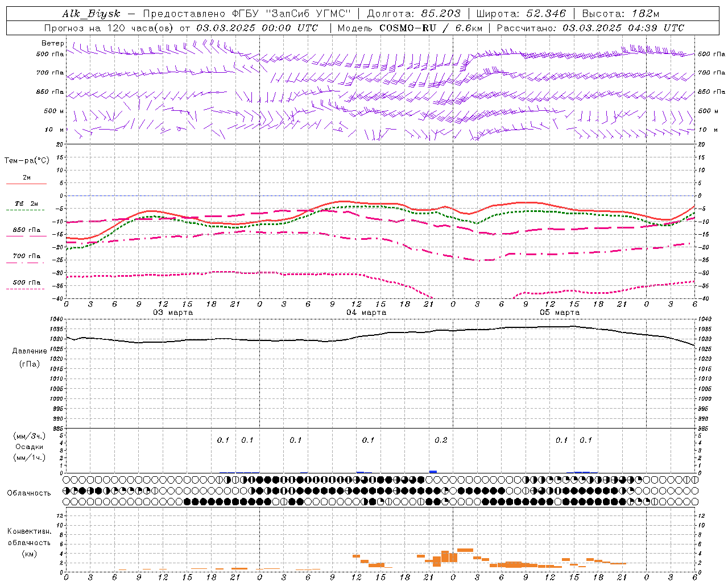
Task: Click the Конвективн. label of the convective panel
Action: click(x=29, y=531)
